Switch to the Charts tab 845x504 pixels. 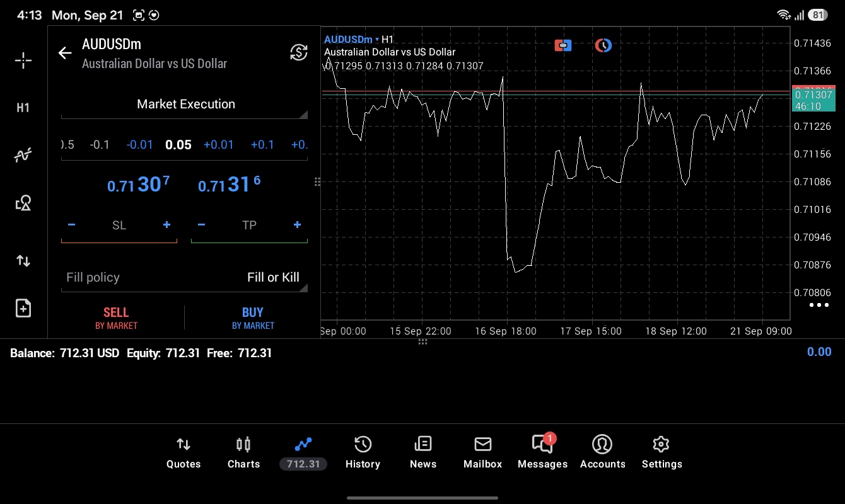243,453
